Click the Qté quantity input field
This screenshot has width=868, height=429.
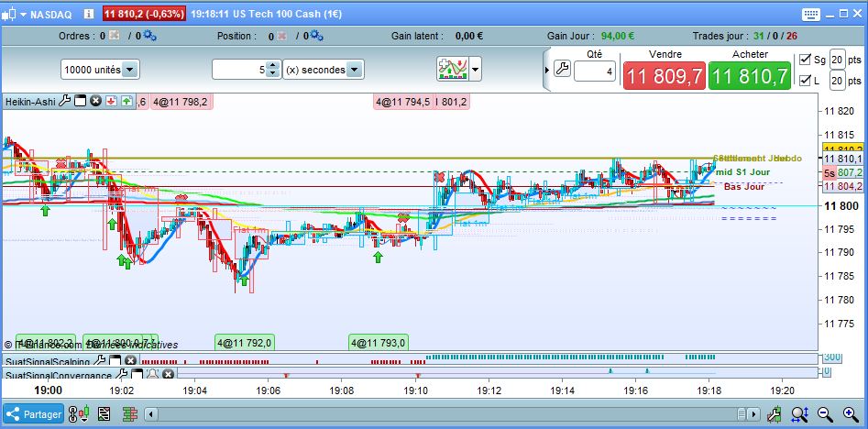click(595, 71)
